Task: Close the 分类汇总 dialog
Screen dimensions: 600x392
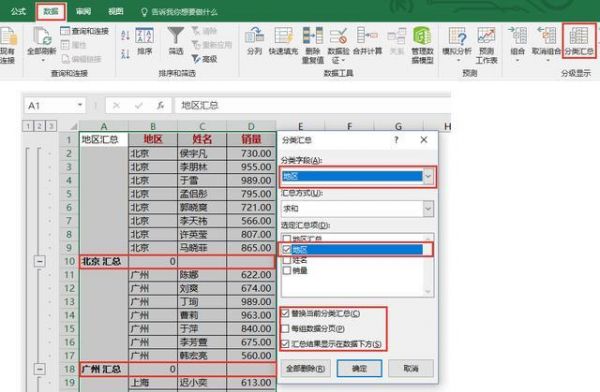Action: (x=424, y=140)
